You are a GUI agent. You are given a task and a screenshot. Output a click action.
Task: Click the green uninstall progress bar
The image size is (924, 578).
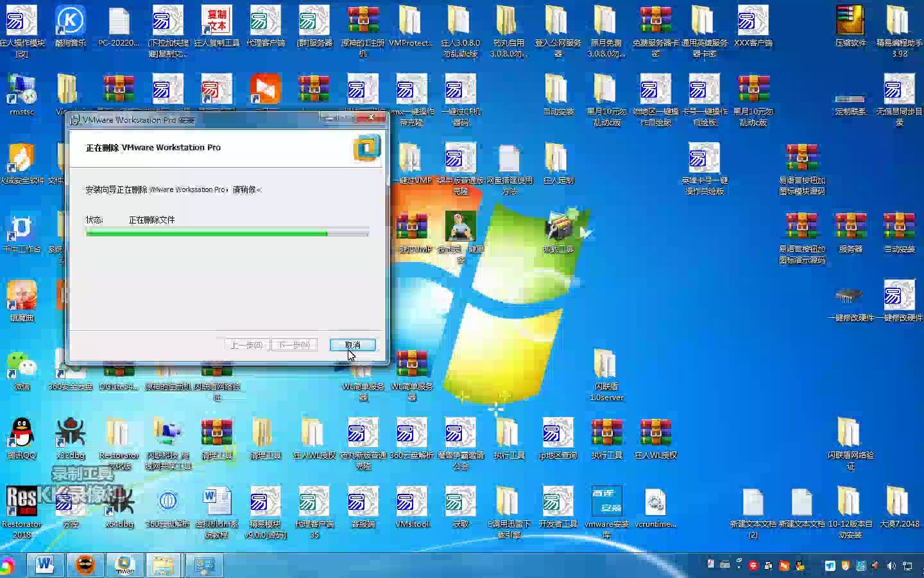tap(227, 232)
